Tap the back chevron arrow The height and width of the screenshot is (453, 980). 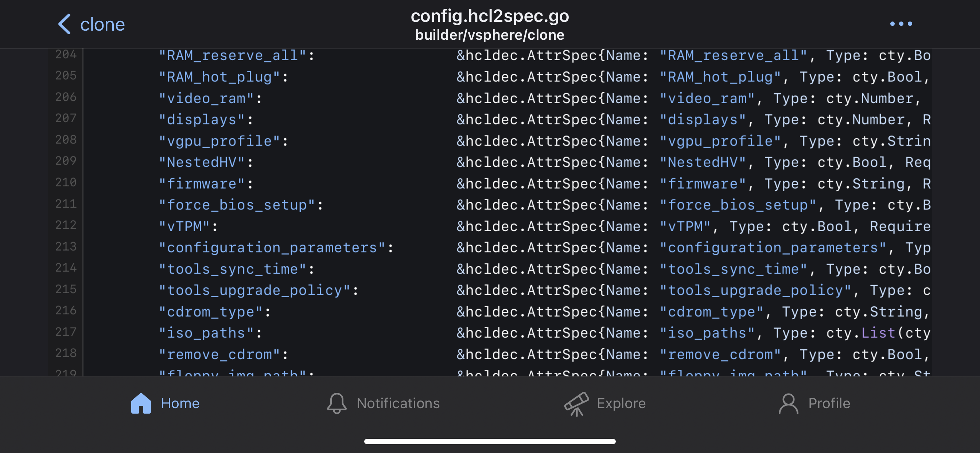click(x=65, y=24)
